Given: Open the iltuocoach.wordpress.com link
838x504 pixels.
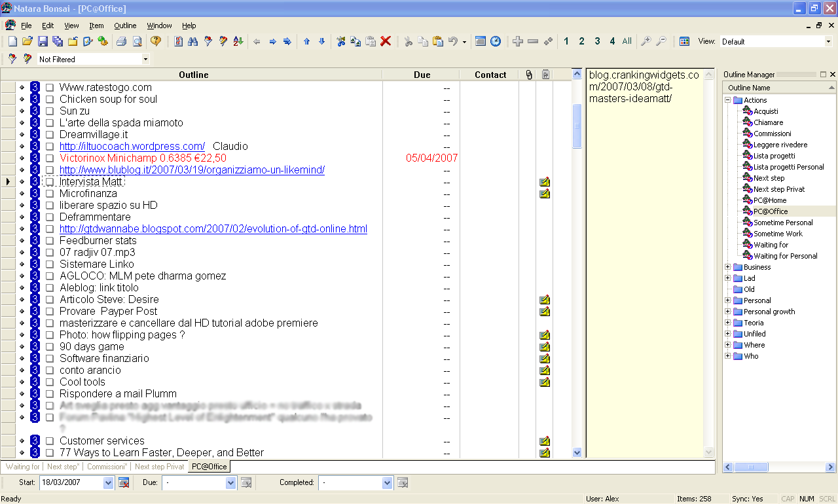Looking at the screenshot, I should pos(132,147).
